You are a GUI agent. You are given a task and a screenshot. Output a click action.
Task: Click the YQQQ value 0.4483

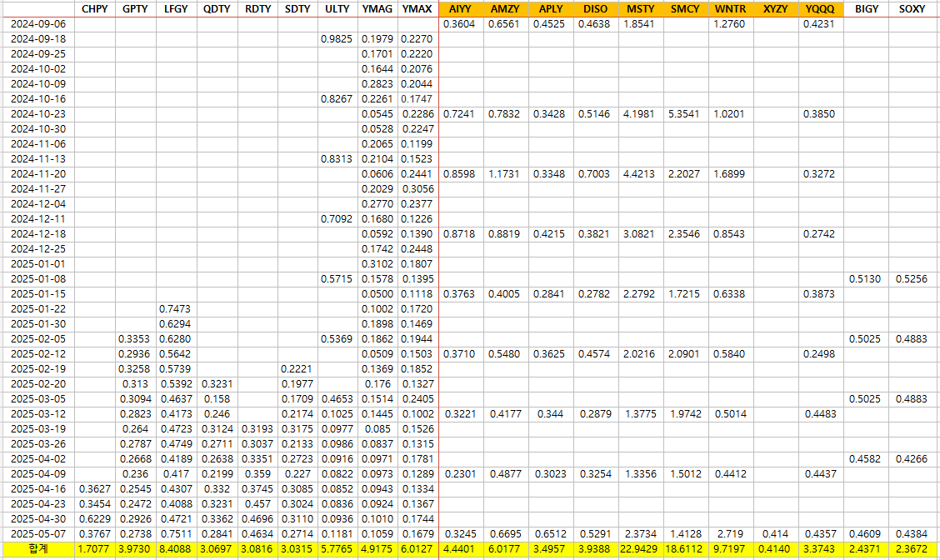(x=820, y=413)
